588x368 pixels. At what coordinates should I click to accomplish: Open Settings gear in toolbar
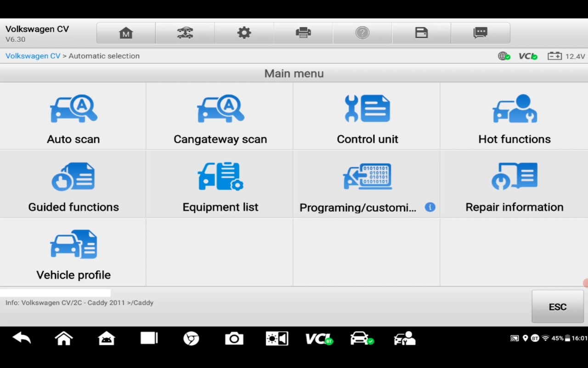244,33
